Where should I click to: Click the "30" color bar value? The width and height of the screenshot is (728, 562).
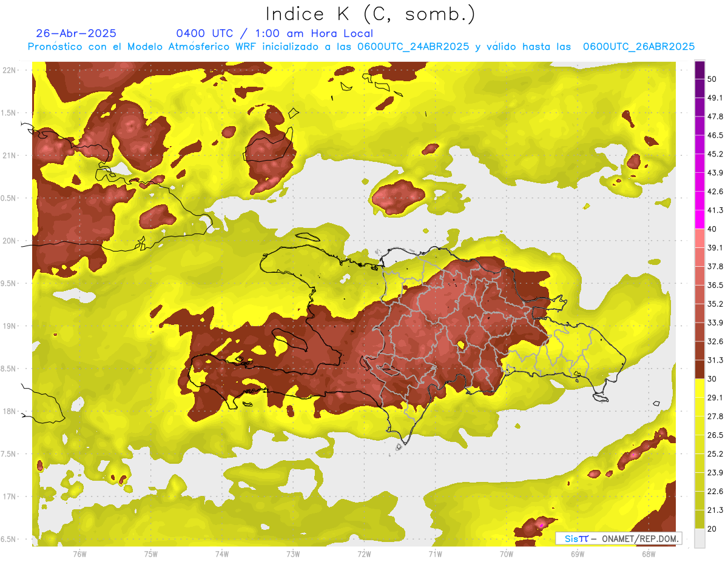pos(712,379)
